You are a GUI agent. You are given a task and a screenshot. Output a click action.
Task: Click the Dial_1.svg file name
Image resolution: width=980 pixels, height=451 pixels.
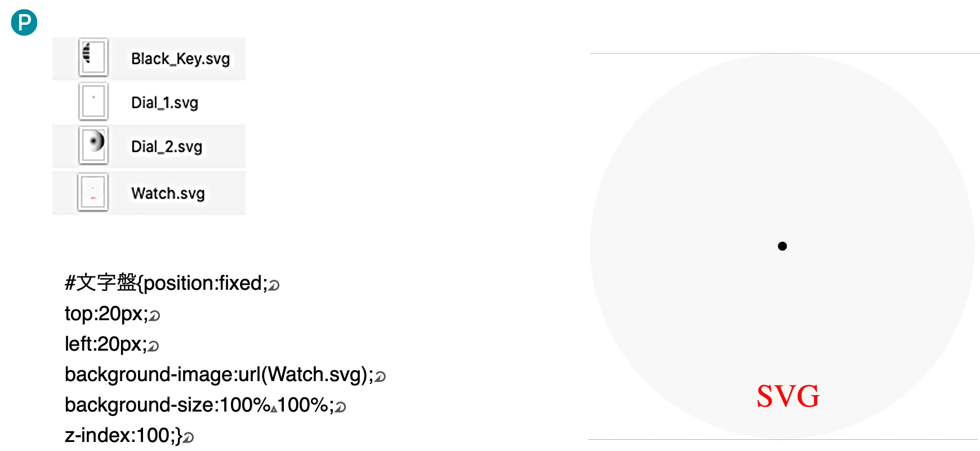pos(164,103)
